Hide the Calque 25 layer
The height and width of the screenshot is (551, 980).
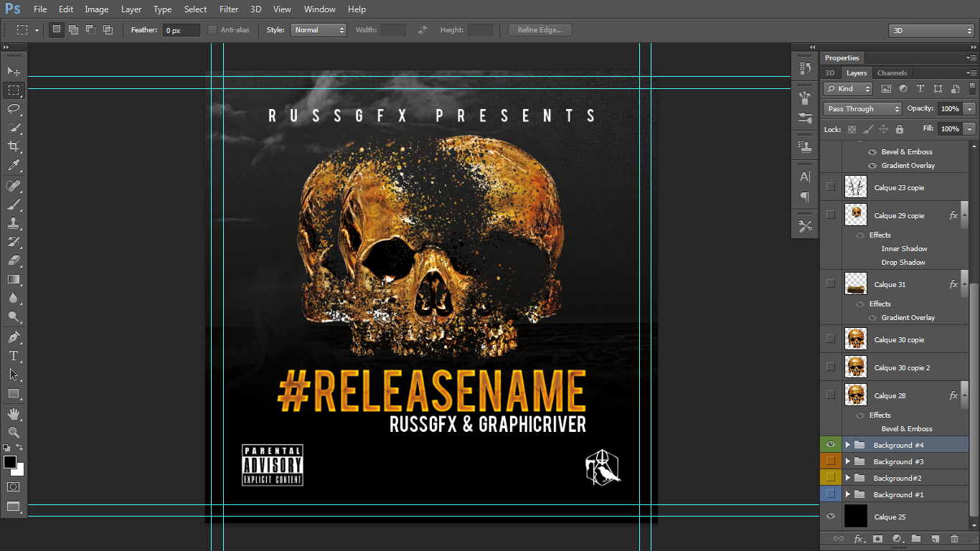tap(831, 517)
